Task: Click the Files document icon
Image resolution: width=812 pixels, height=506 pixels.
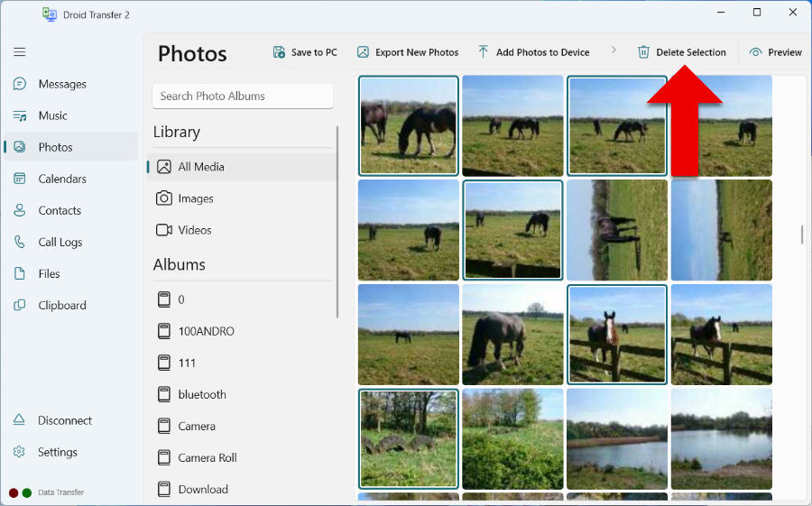Action: pos(20,273)
